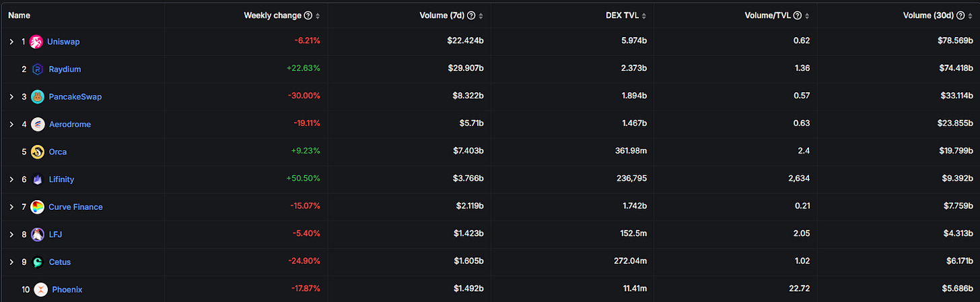Expand the PancakeSwap row chevron
This screenshot has width=980, height=302.
click(11, 97)
